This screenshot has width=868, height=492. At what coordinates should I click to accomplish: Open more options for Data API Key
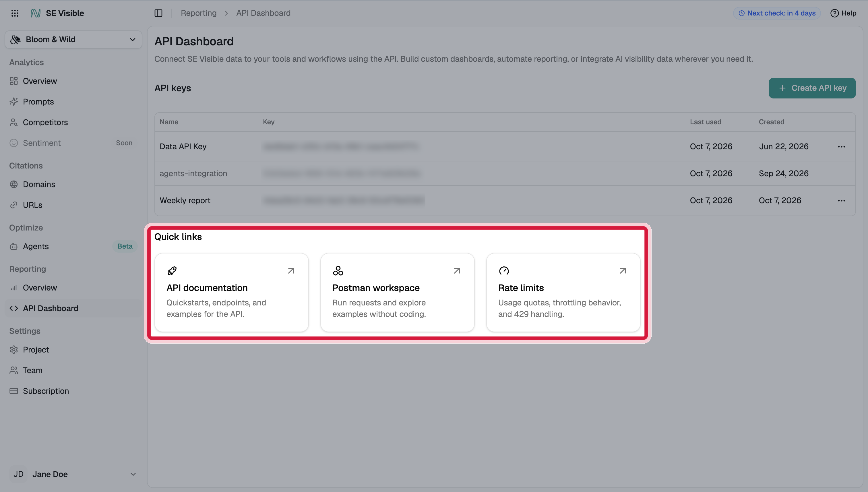841,147
